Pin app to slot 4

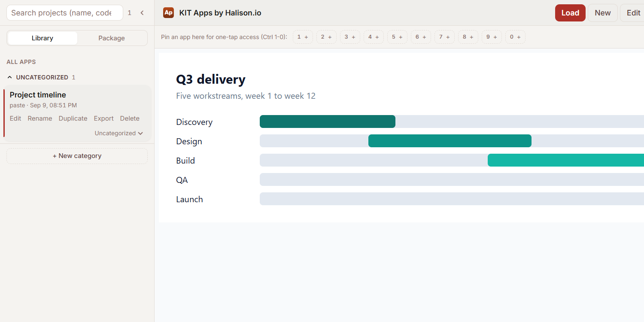click(374, 37)
